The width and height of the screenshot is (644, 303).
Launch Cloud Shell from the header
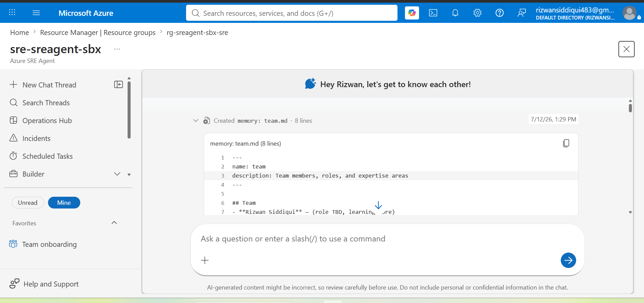pos(433,13)
